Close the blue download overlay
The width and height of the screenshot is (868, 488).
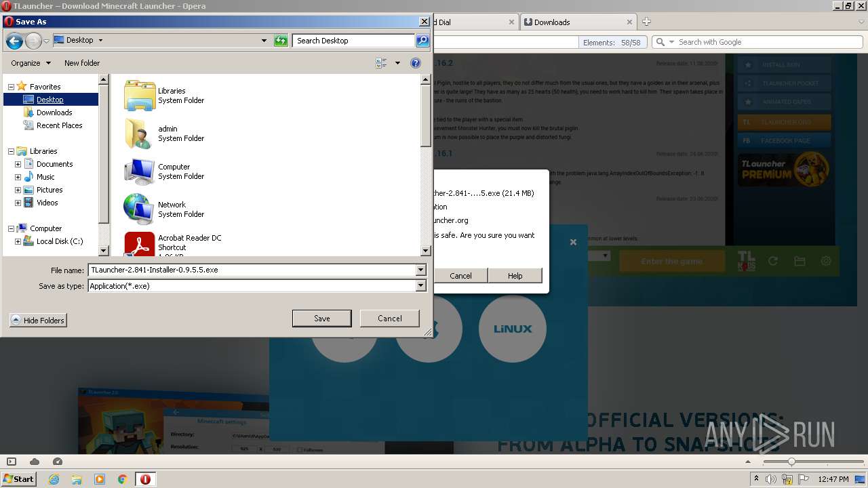click(x=573, y=242)
